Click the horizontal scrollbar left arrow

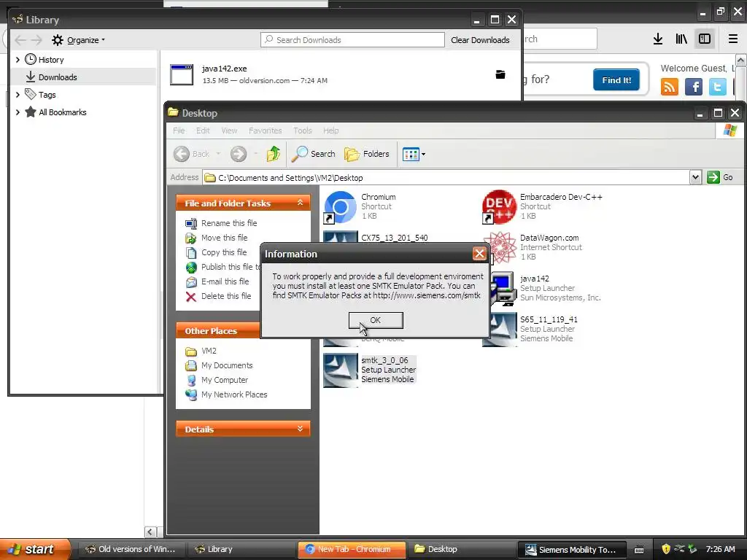150,532
